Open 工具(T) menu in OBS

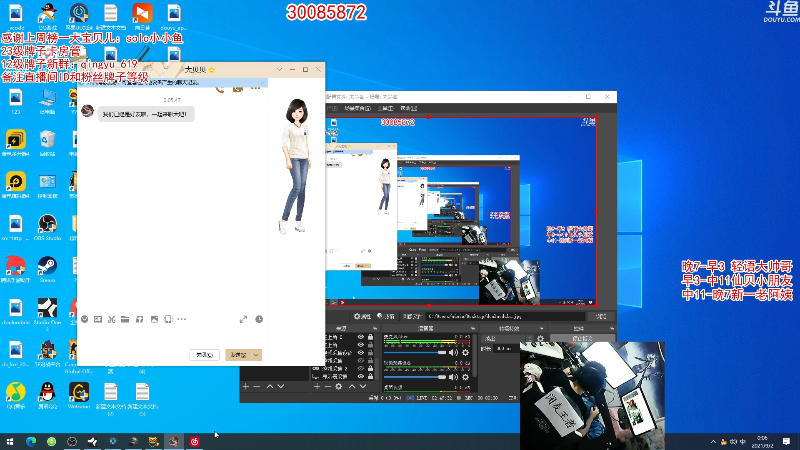point(386,108)
